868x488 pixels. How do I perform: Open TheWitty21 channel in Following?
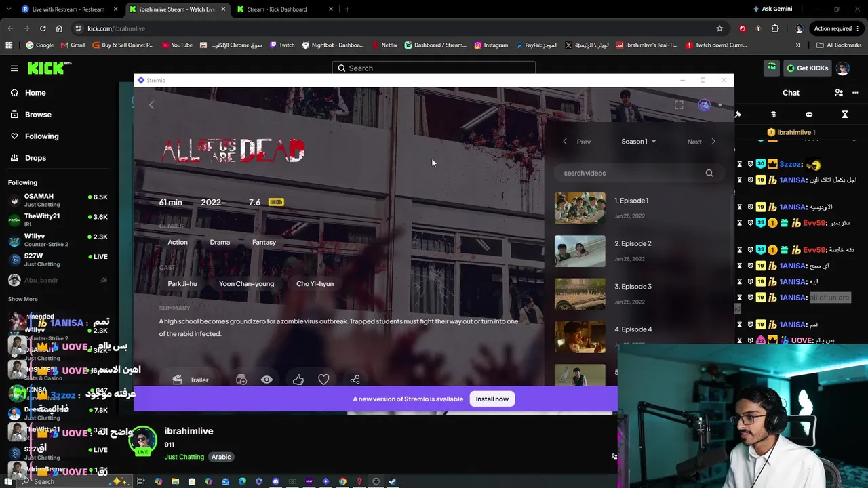(58, 220)
